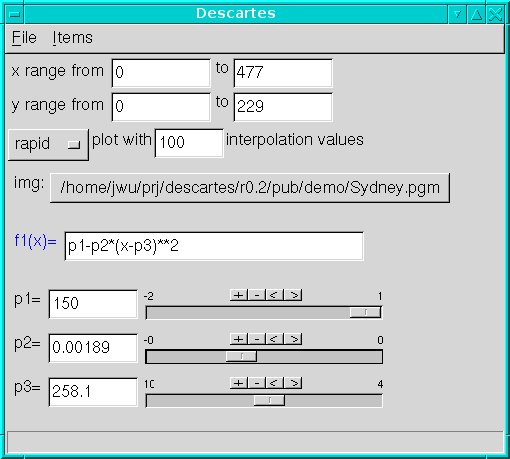The image size is (510, 459).
Task: Click the minus button above p2 slider
Action: pyautogui.click(x=257, y=339)
